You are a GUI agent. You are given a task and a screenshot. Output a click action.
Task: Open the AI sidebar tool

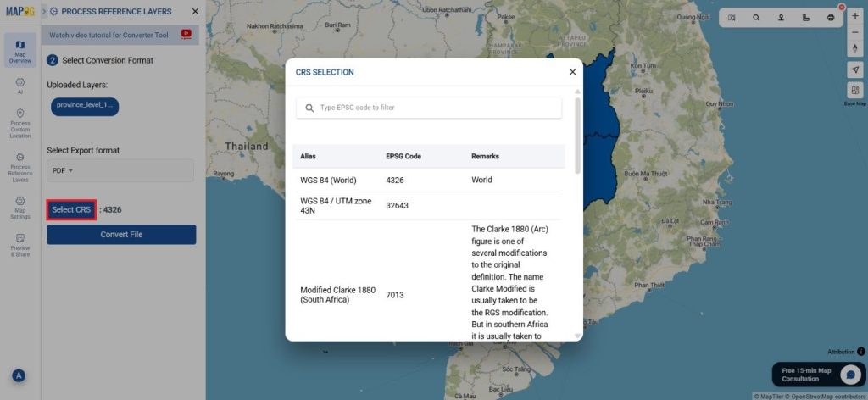[x=20, y=86]
